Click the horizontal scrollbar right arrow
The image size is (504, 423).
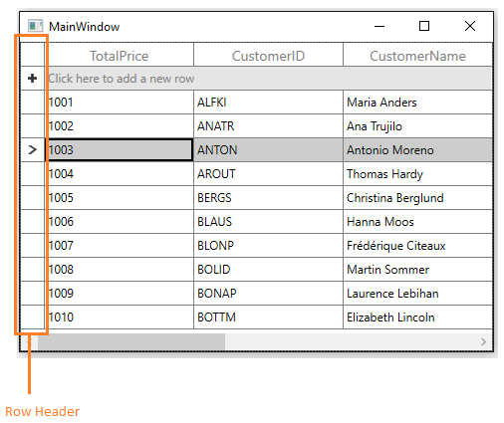coord(483,341)
